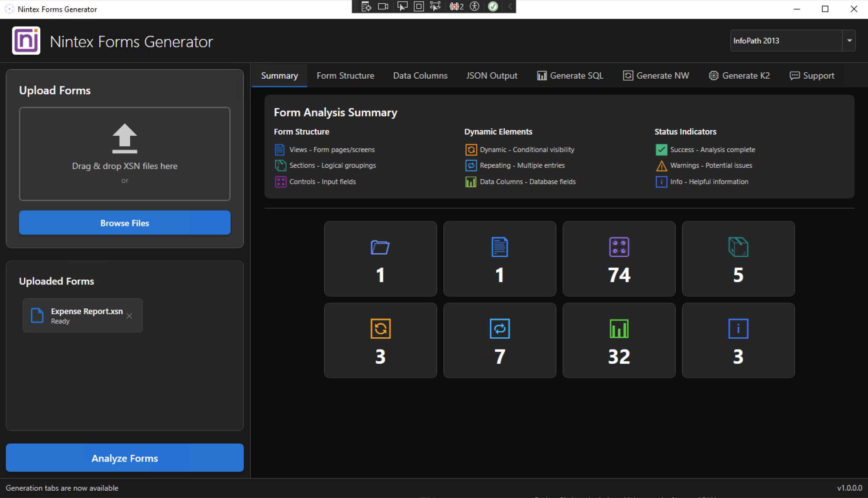Click the Nintex logo in the header
868x498 pixels.
26,41
